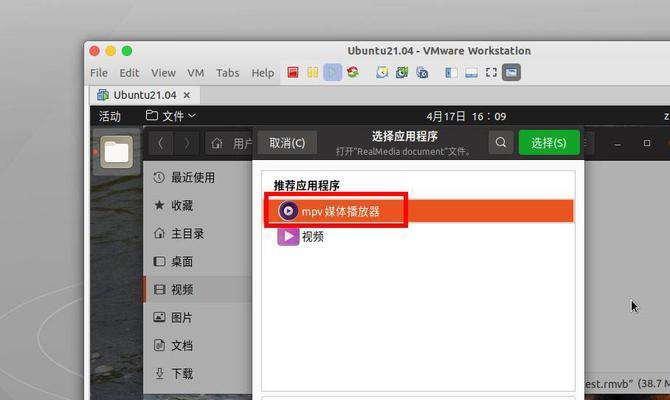The width and height of the screenshot is (670, 400).
Task: Click the yellow suspend VM icon
Action: pos(313,72)
